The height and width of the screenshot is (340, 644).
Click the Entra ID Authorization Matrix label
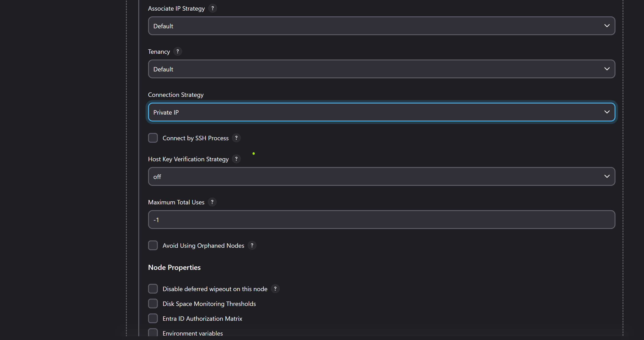[x=202, y=319]
